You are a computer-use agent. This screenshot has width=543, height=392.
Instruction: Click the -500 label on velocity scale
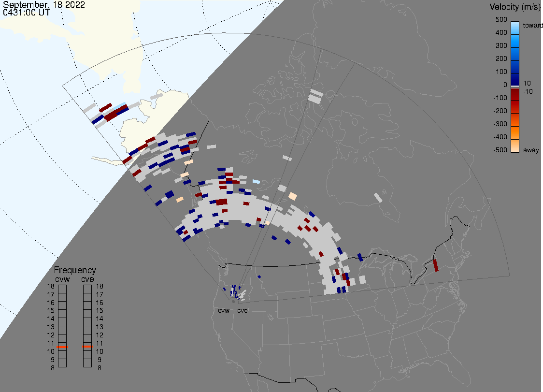500,150
